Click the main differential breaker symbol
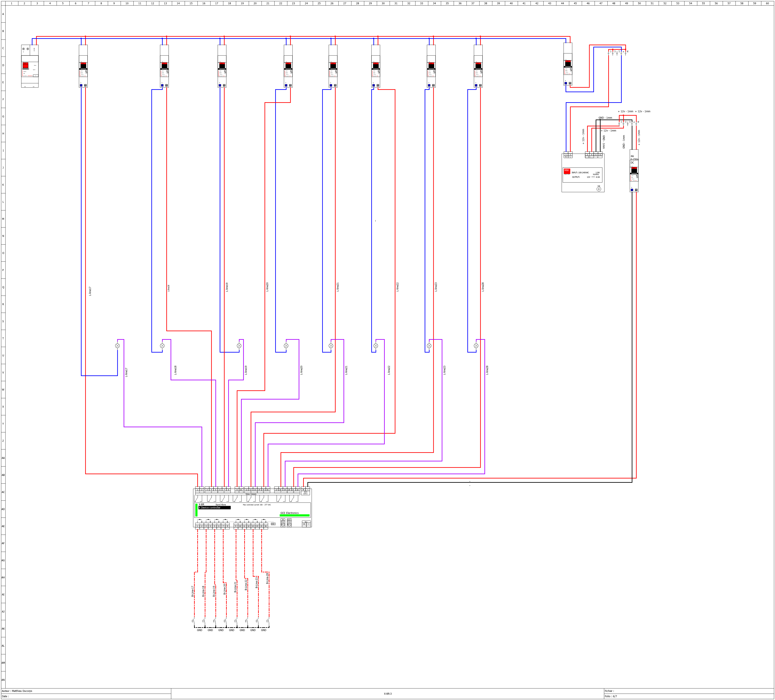775x700 pixels. coord(30,66)
